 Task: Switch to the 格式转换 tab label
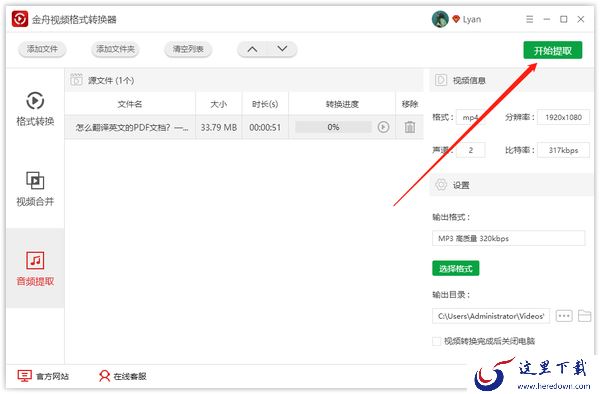click(35, 122)
